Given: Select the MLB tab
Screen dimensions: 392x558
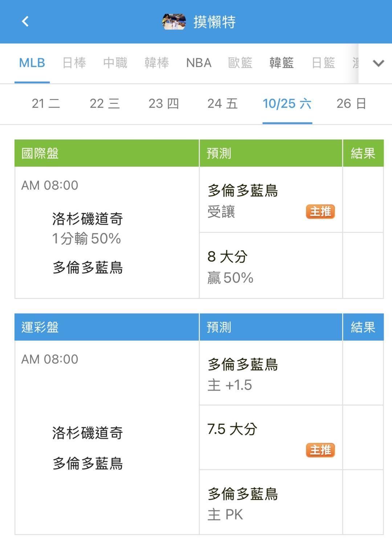Looking at the screenshot, I should point(32,63).
